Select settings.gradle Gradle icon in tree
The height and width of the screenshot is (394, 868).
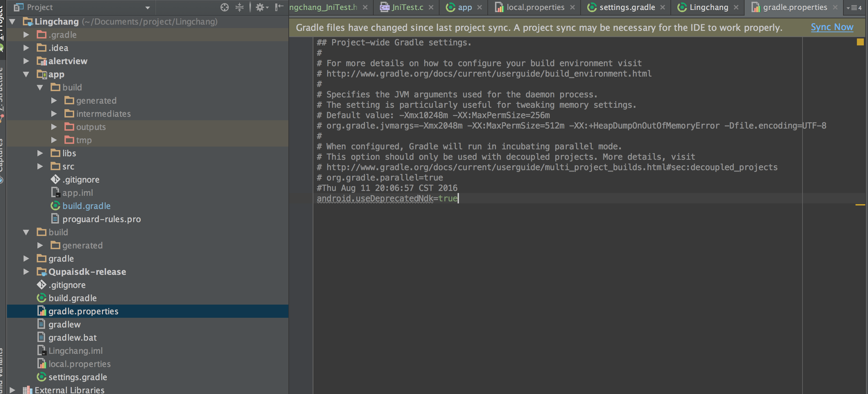click(x=42, y=377)
